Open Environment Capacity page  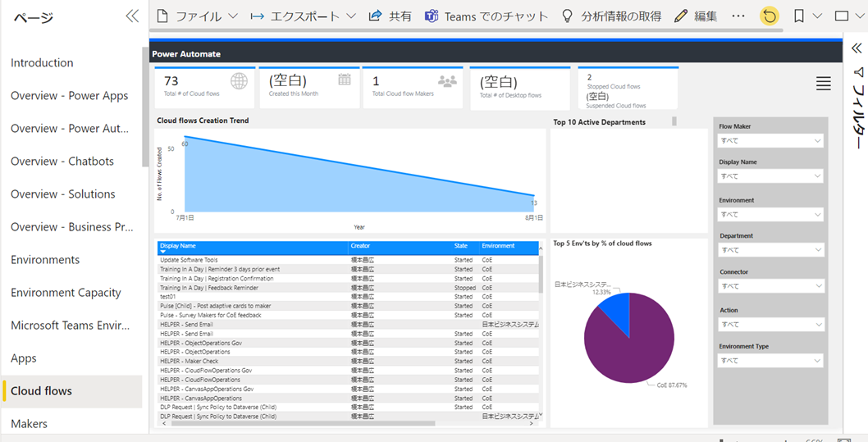point(66,293)
